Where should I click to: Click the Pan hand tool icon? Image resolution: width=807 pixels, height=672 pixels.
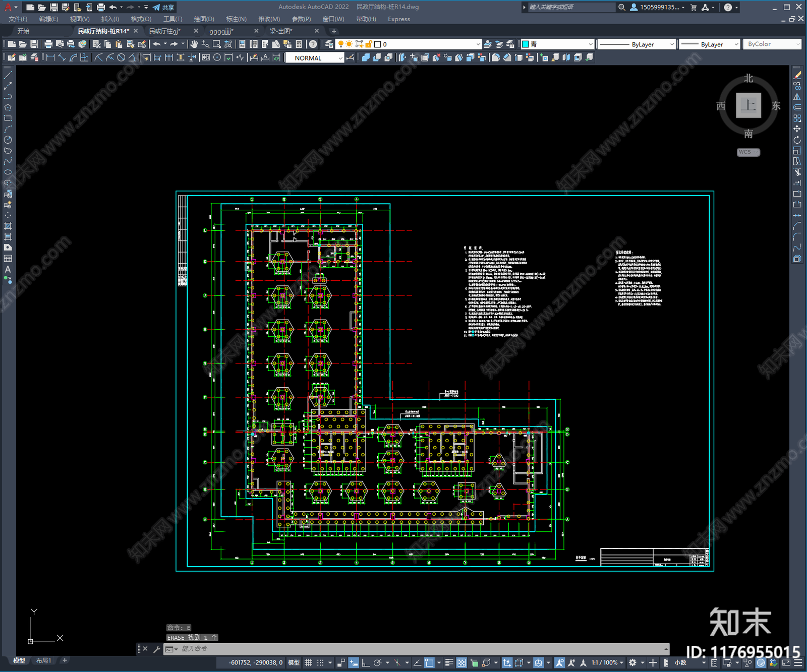click(x=194, y=44)
